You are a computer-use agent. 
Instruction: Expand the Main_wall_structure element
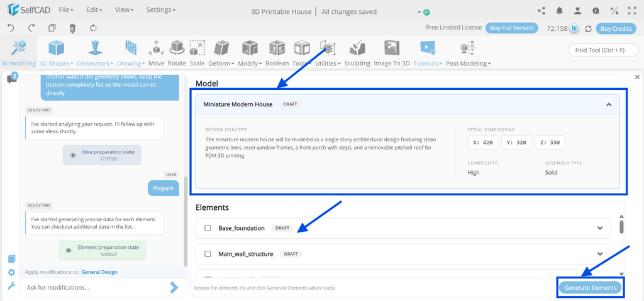[600, 254]
